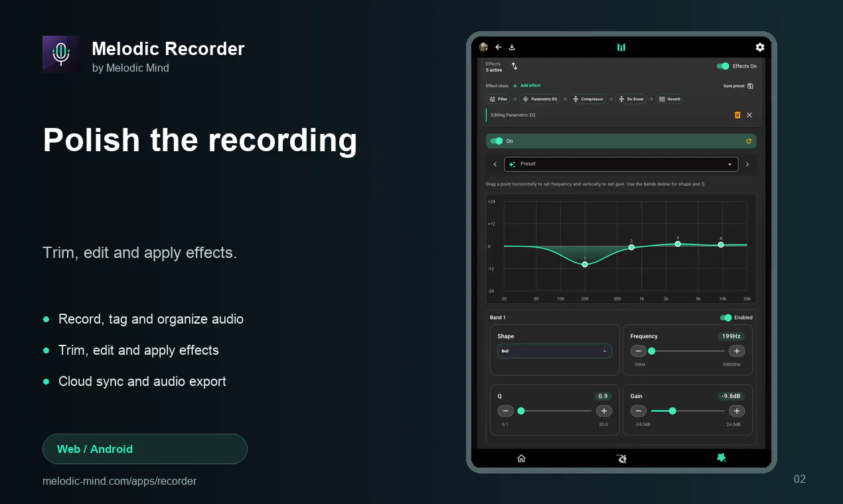
Task: Click 'Polish the recording' heading
Action: (200, 140)
